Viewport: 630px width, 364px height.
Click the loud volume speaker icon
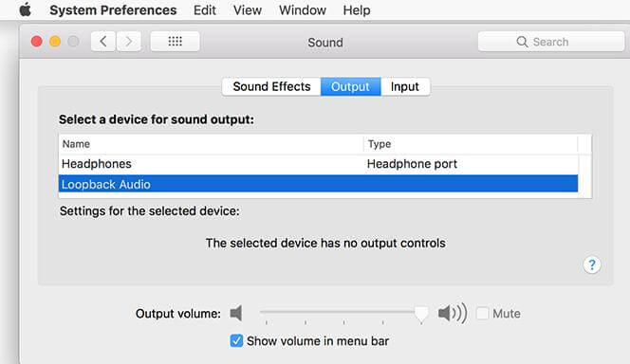point(453,313)
